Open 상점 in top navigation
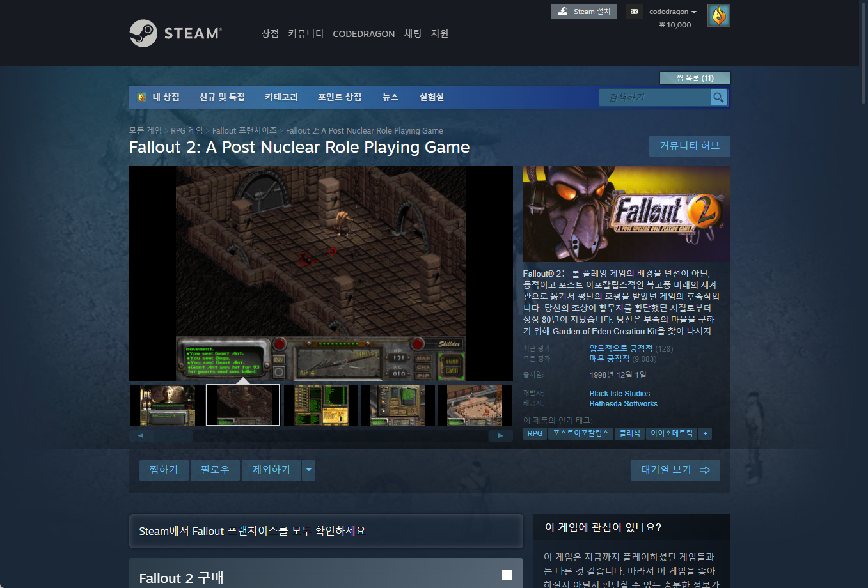 [270, 33]
